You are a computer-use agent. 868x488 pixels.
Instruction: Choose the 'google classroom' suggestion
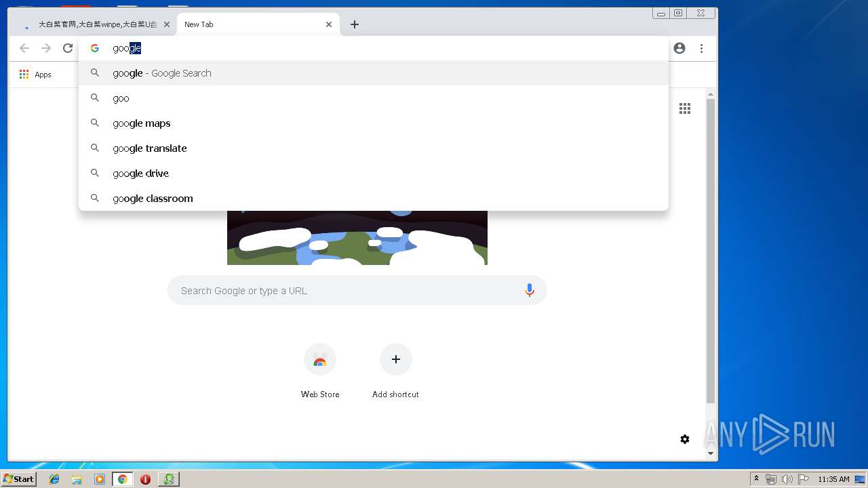click(374, 199)
